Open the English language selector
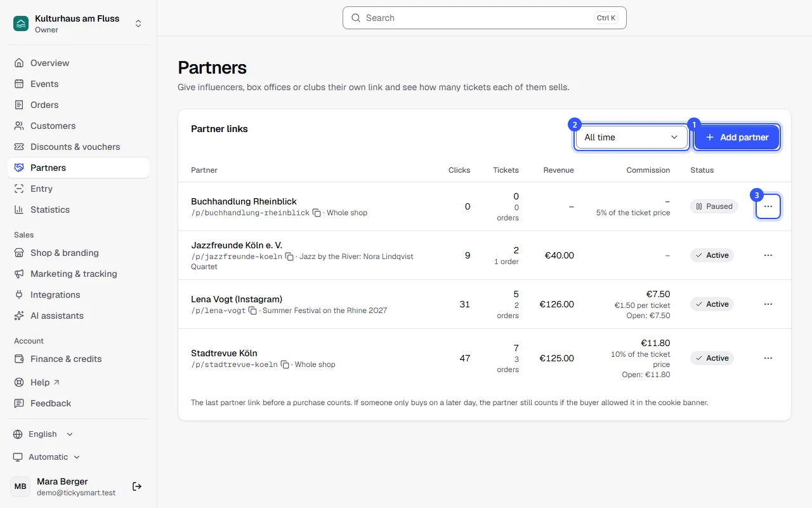This screenshot has width=812, height=508. [x=43, y=434]
